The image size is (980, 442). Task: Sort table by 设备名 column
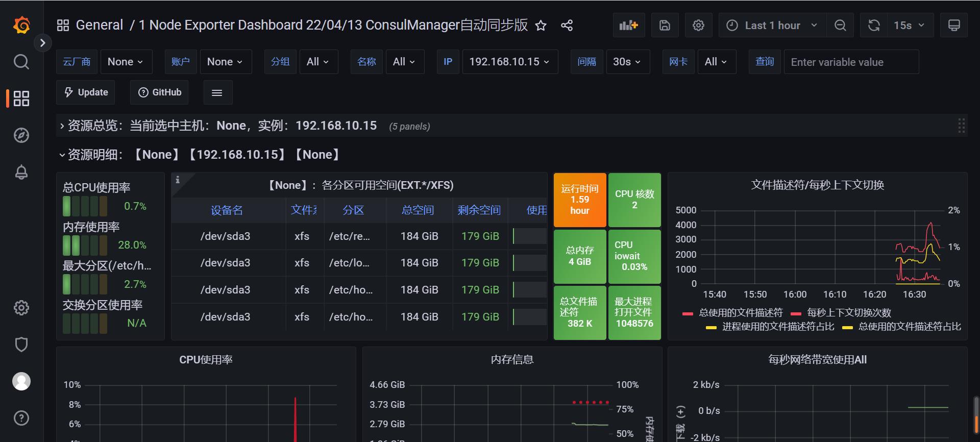[227, 210]
